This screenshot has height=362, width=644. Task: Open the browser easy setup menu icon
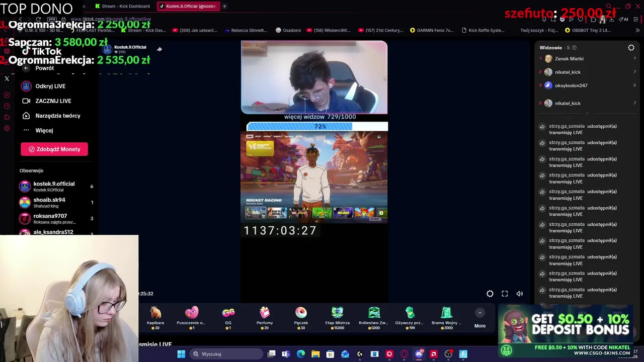pos(636,19)
